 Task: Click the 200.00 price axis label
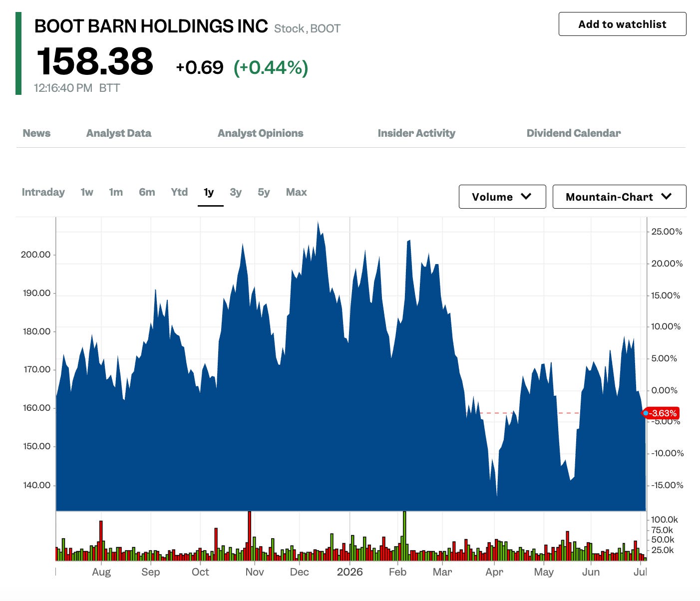pyautogui.click(x=36, y=255)
